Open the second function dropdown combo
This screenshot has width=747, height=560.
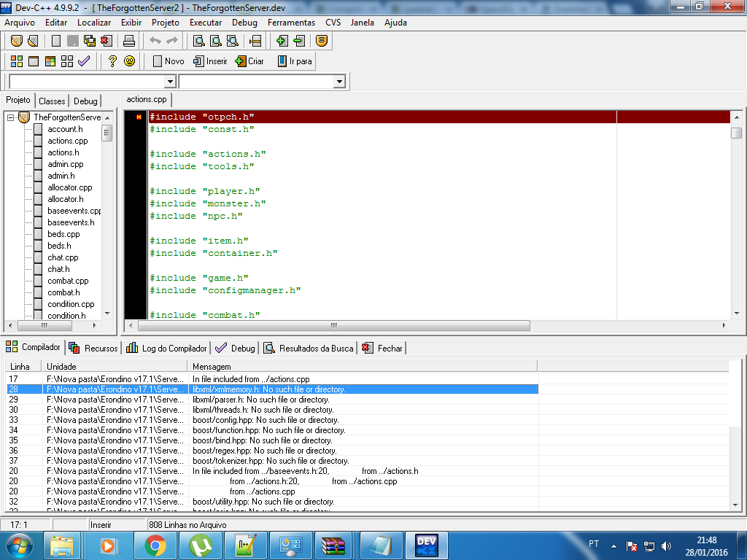(338, 82)
